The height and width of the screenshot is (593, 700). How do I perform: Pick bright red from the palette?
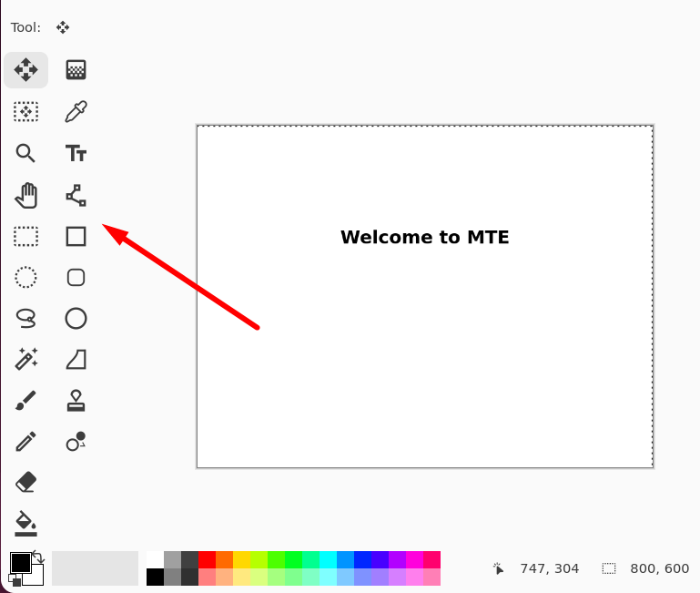tap(207, 560)
